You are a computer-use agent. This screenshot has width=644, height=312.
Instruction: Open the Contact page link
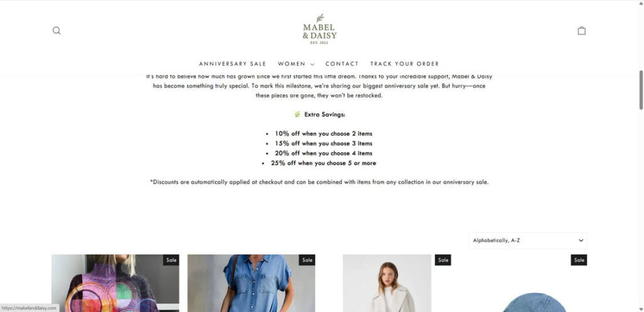(342, 64)
